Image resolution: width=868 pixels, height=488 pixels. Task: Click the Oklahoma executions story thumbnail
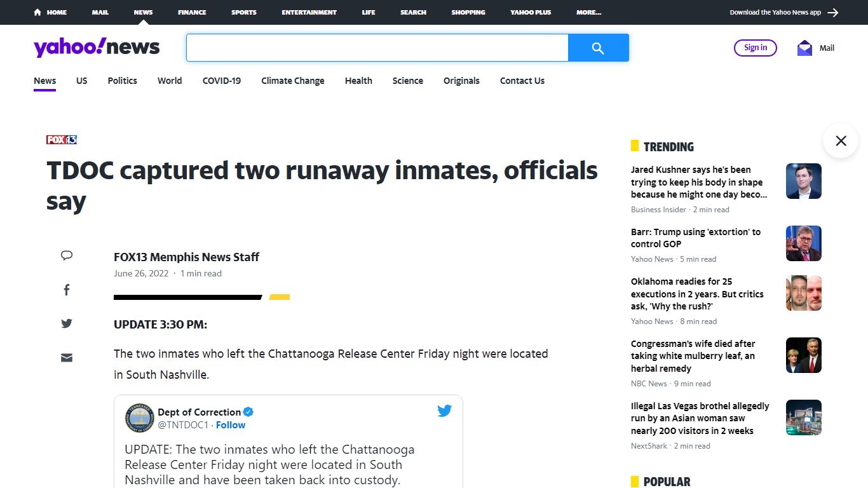tap(804, 293)
